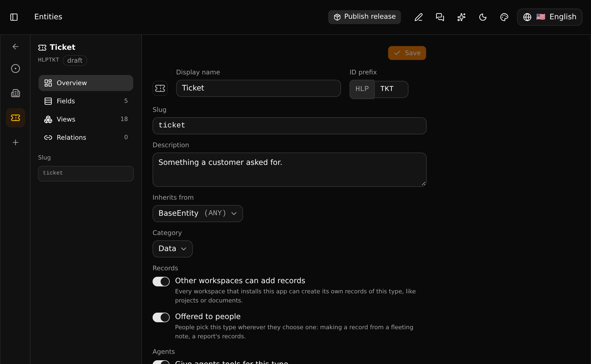
Task: Open the Relations section
Action: click(x=86, y=138)
